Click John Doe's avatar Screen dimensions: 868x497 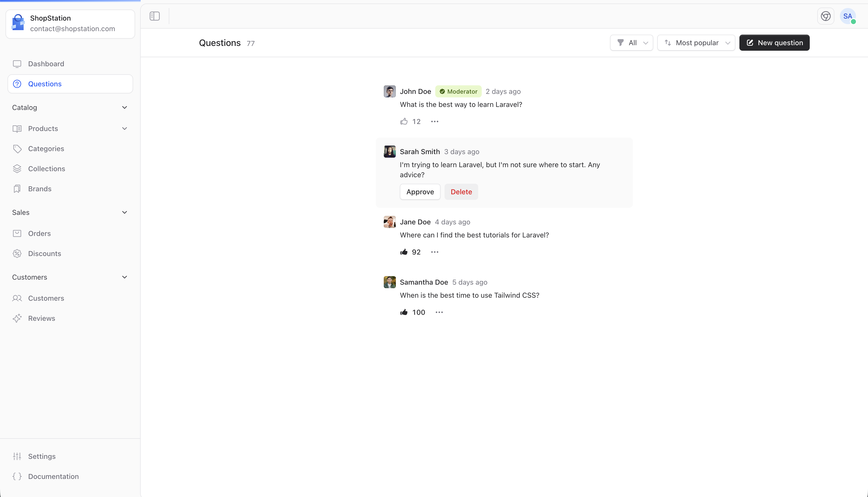pyautogui.click(x=390, y=91)
